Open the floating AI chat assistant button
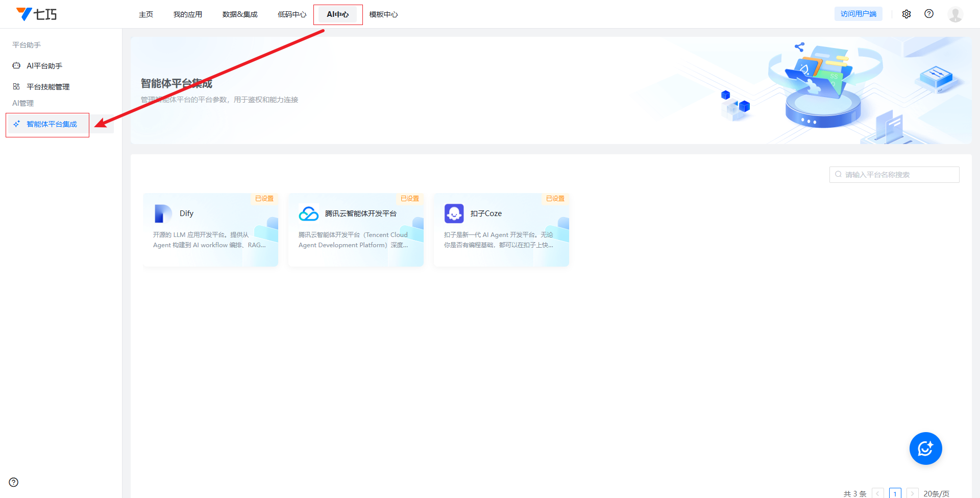 coord(925,448)
